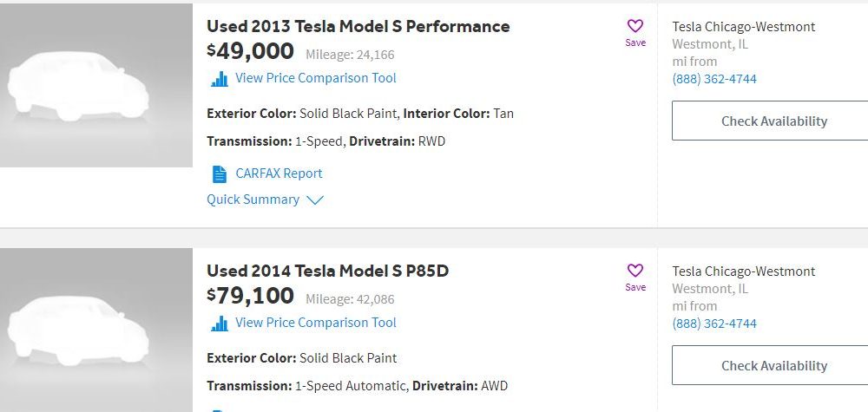
Task: Call dealer phone number on first listing
Action: coord(714,79)
